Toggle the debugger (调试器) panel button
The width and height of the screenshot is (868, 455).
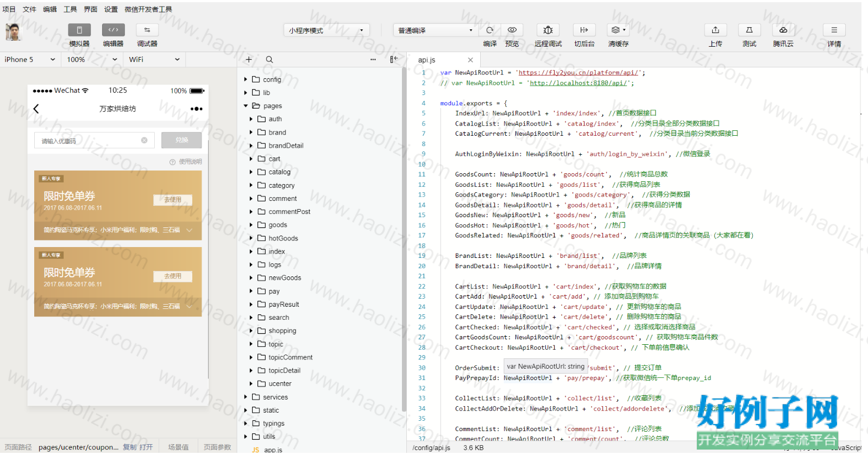tap(147, 30)
